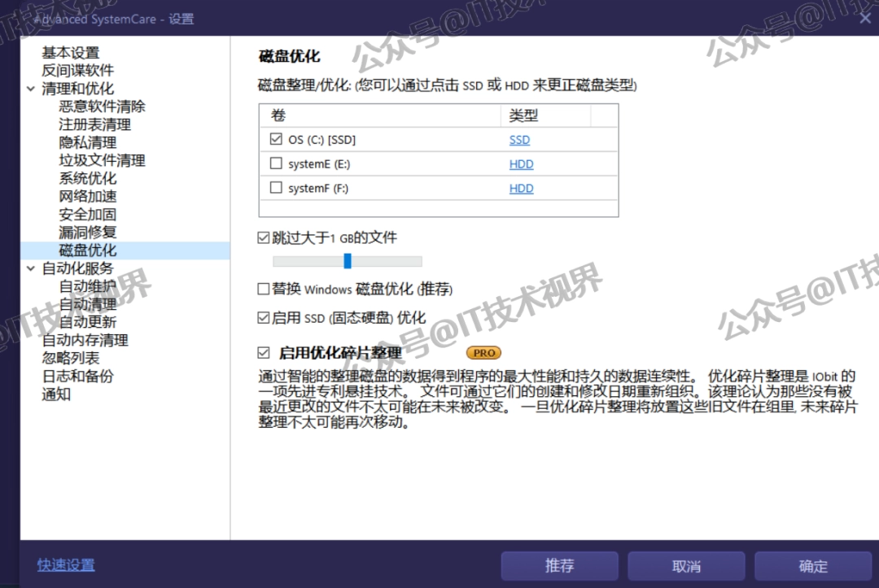
Task: Open 自动清理 settings
Action: [87, 304]
